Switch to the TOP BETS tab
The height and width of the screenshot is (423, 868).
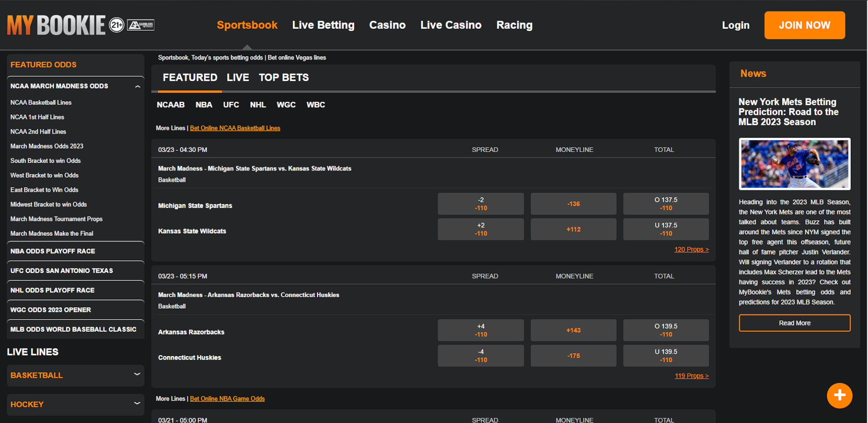tap(284, 78)
